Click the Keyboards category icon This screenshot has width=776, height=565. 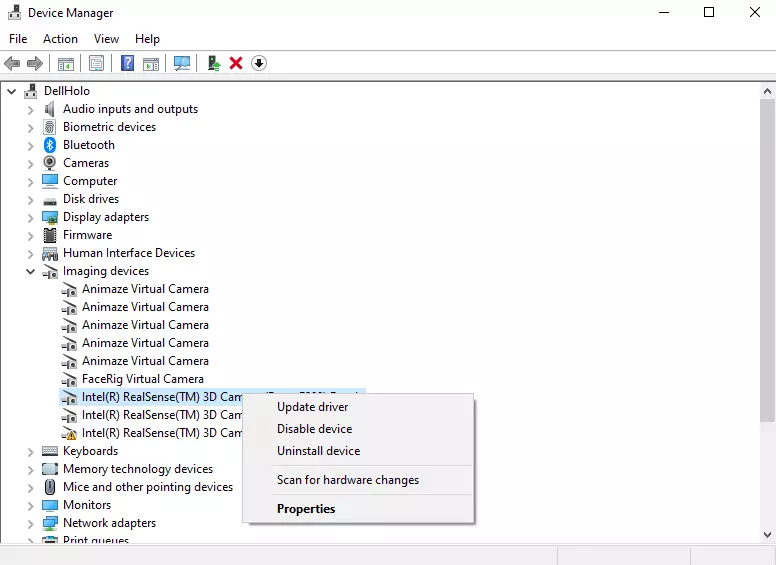coord(49,451)
